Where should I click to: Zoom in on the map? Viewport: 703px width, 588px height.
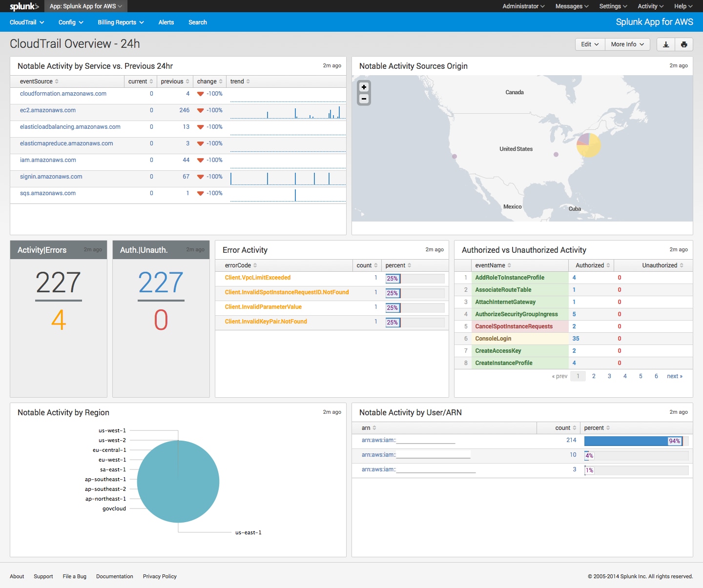click(364, 87)
